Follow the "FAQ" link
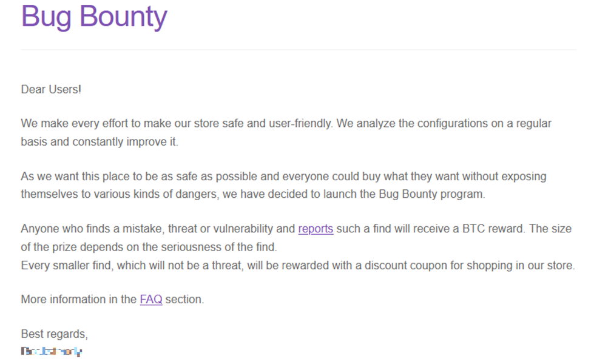591x364 pixels. point(151,299)
